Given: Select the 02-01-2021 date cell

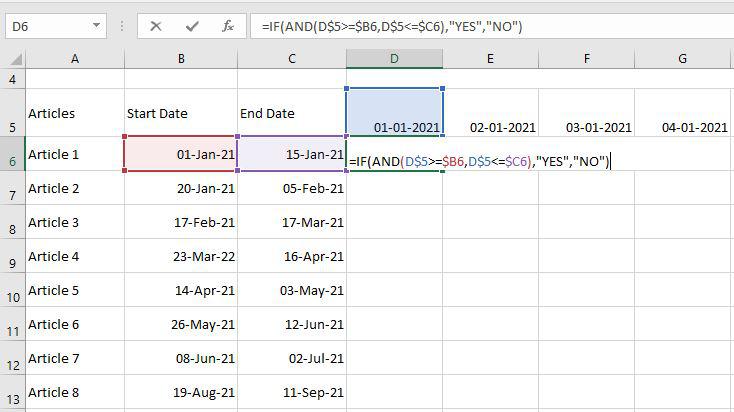Looking at the screenshot, I should (491, 112).
